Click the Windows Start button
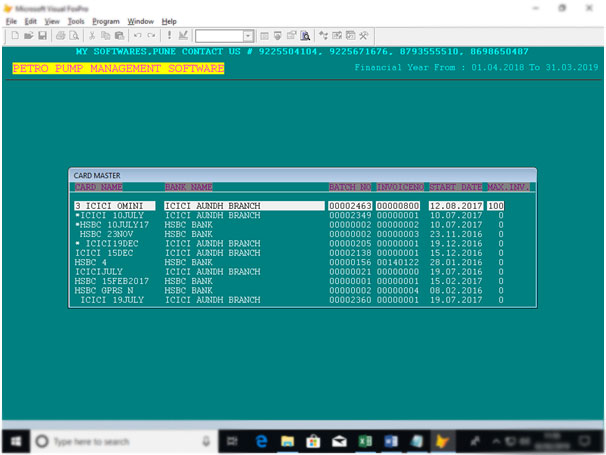Image resolution: width=606 pixels, height=455 pixels. [x=16, y=441]
